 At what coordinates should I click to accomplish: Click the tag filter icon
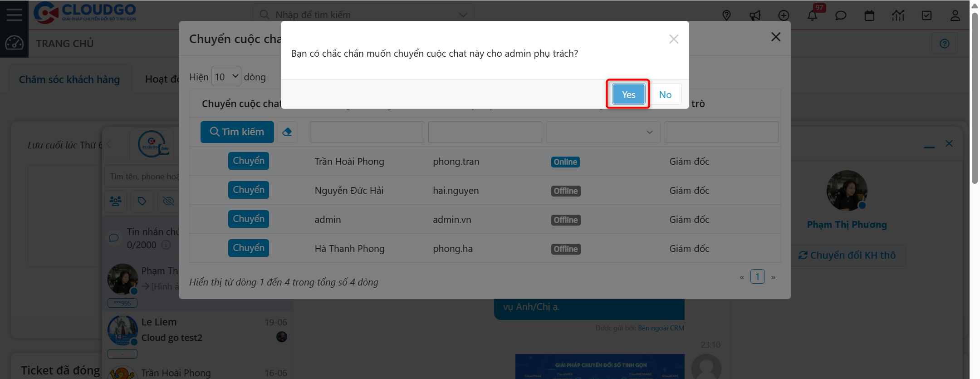142,201
